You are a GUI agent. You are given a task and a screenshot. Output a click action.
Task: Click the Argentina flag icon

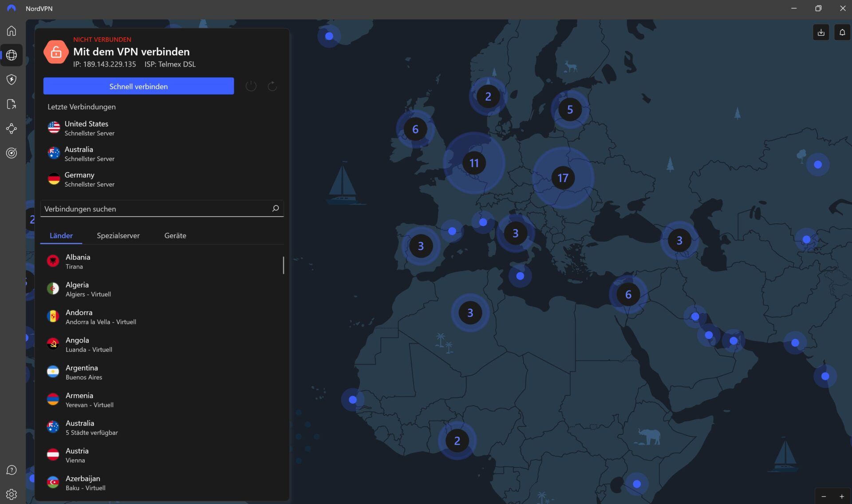53,372
